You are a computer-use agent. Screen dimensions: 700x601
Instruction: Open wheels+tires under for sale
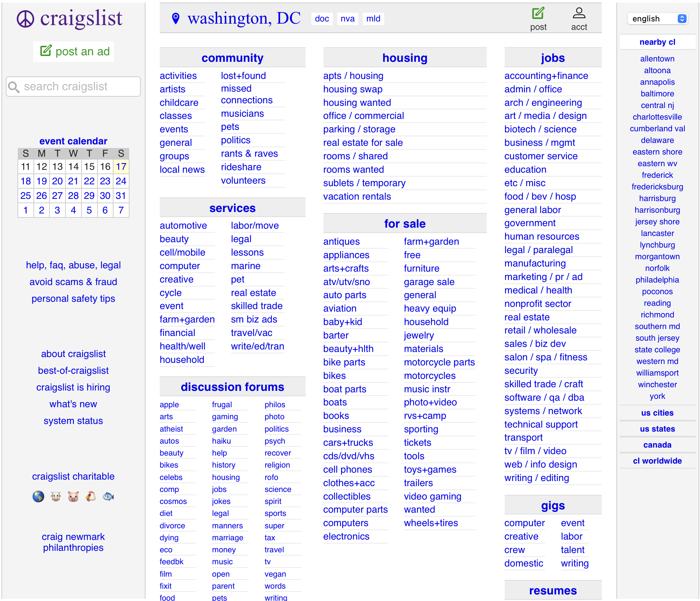pos(431,523)
